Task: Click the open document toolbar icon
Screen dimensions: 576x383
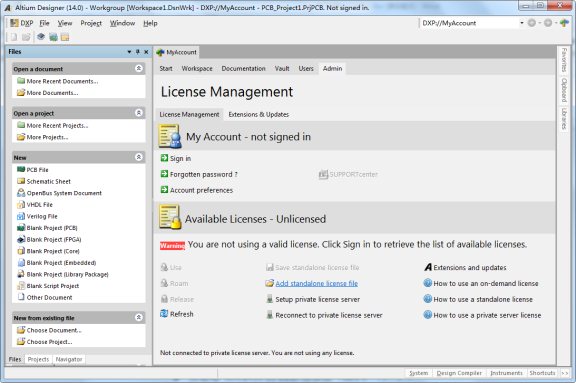Action: pos(26,37)
